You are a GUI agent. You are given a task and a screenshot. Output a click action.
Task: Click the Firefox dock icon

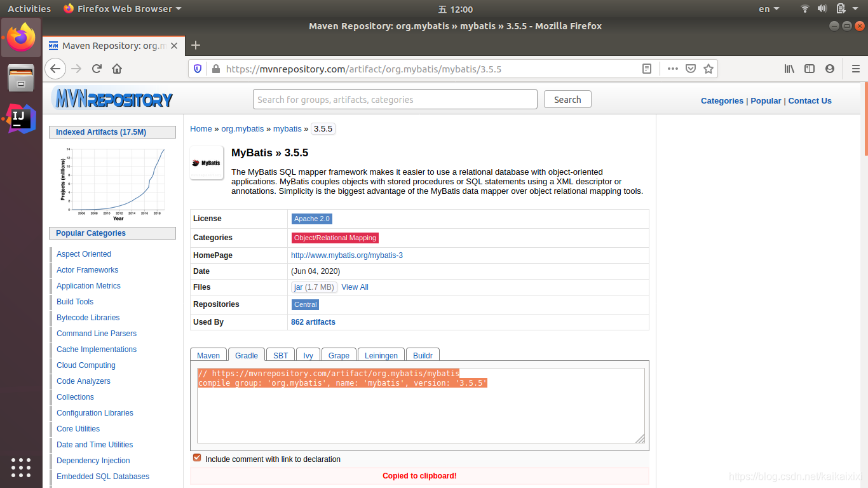[21, 37]
